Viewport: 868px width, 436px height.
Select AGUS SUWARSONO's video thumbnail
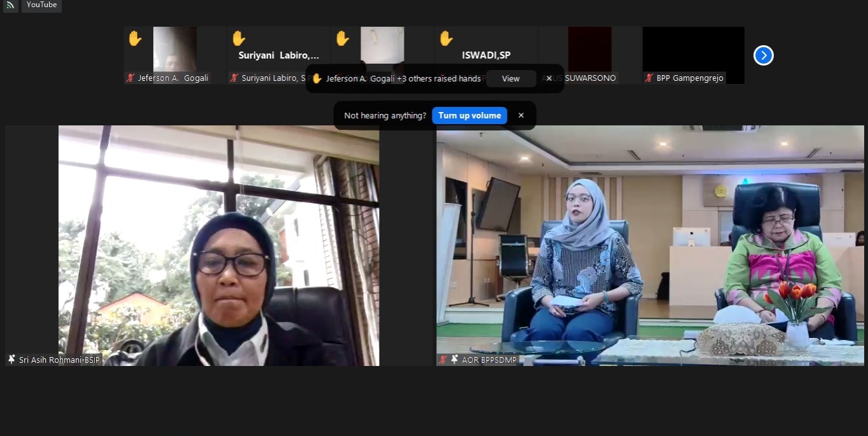589,49
